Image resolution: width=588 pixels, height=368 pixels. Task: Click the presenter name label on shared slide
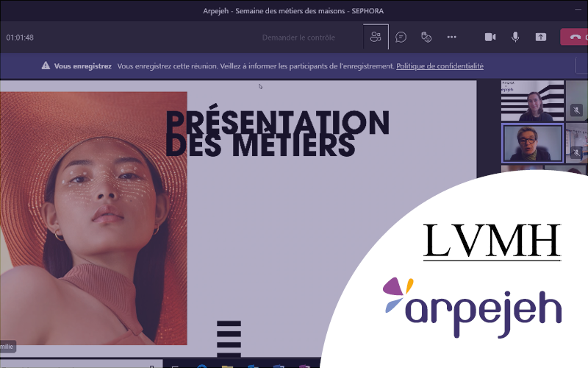[x=7, y=347]
